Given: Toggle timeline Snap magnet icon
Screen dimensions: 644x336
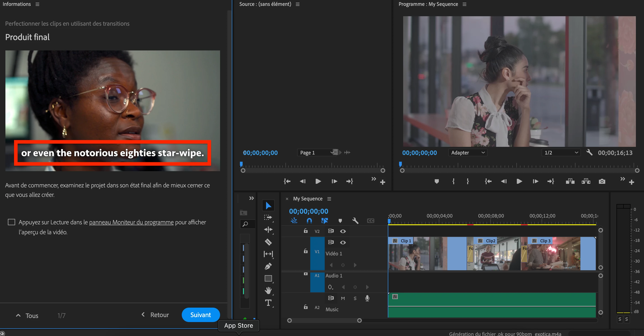Looking at the screenshot, I should [x=309, y=220].
